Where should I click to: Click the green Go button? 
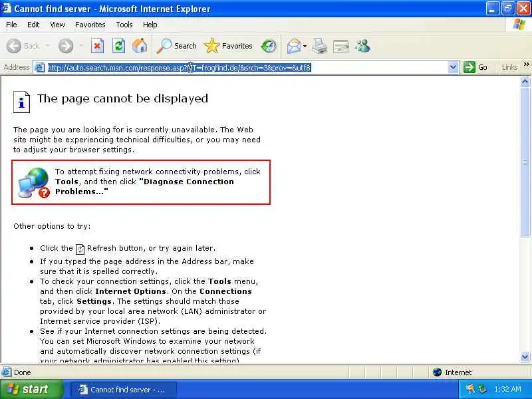pyautogui.click(x=475, y=67)
